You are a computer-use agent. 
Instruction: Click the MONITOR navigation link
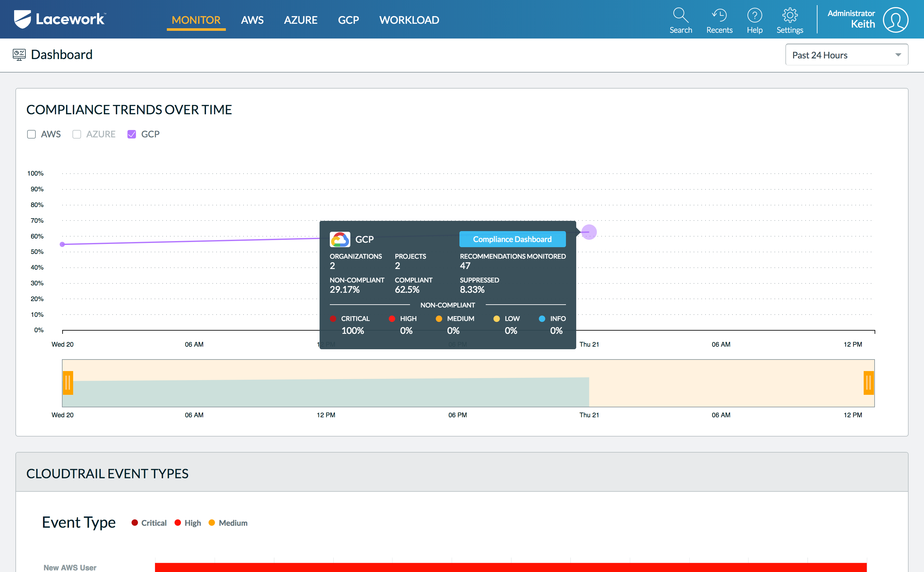pyautogui.click(x=196, y=20)
